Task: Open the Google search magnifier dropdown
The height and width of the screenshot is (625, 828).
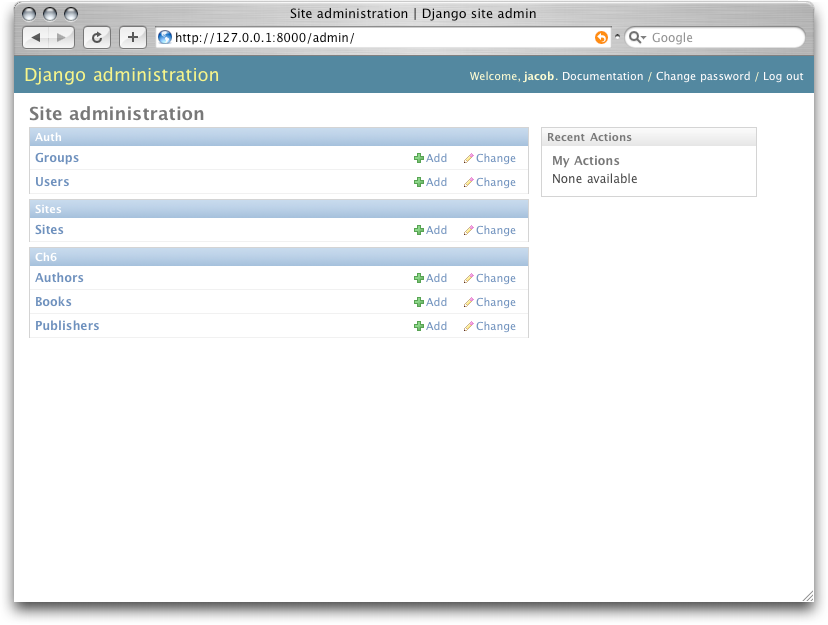Action: pos(638,37)
